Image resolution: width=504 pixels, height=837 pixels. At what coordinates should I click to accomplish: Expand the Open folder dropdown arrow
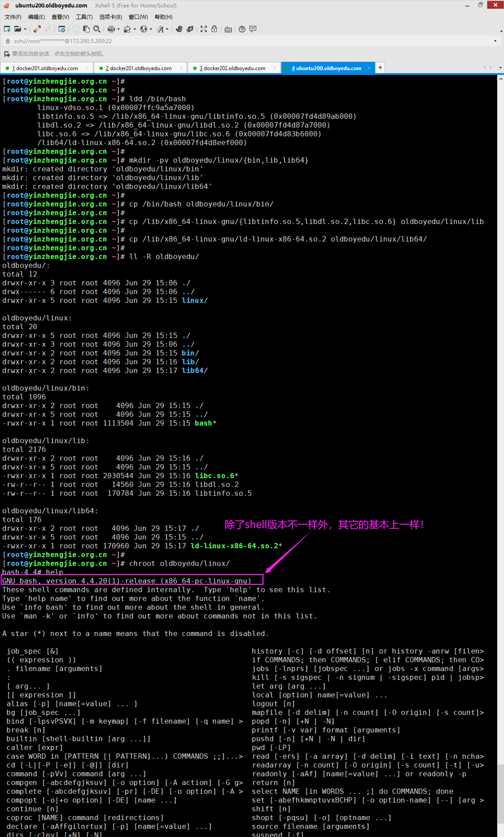[25, 29]
